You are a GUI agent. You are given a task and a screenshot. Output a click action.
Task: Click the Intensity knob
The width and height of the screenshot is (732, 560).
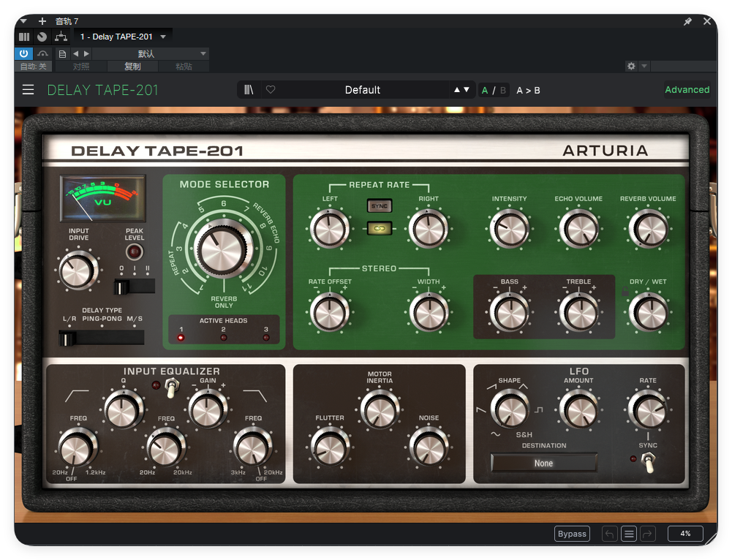pos(509,229)
